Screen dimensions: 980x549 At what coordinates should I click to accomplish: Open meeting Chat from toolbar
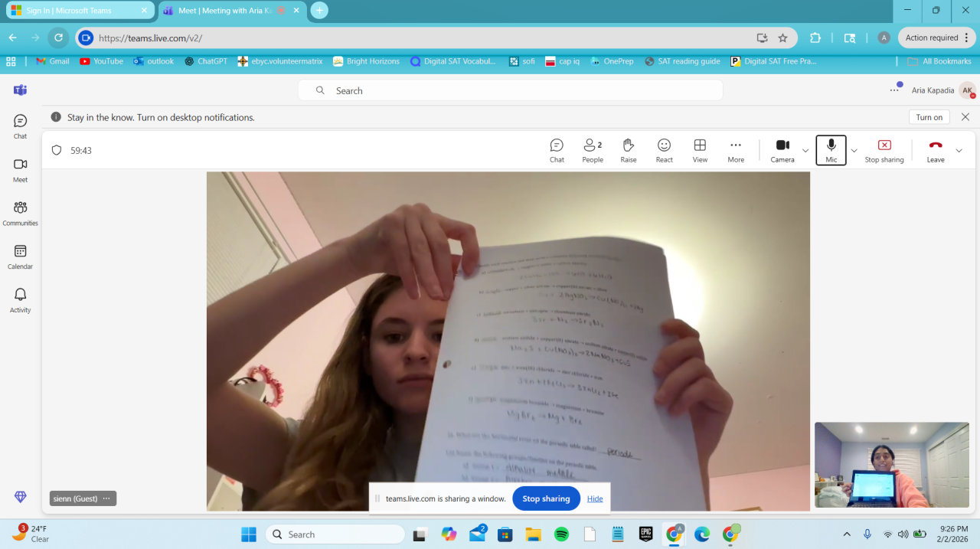click(557, 150)
